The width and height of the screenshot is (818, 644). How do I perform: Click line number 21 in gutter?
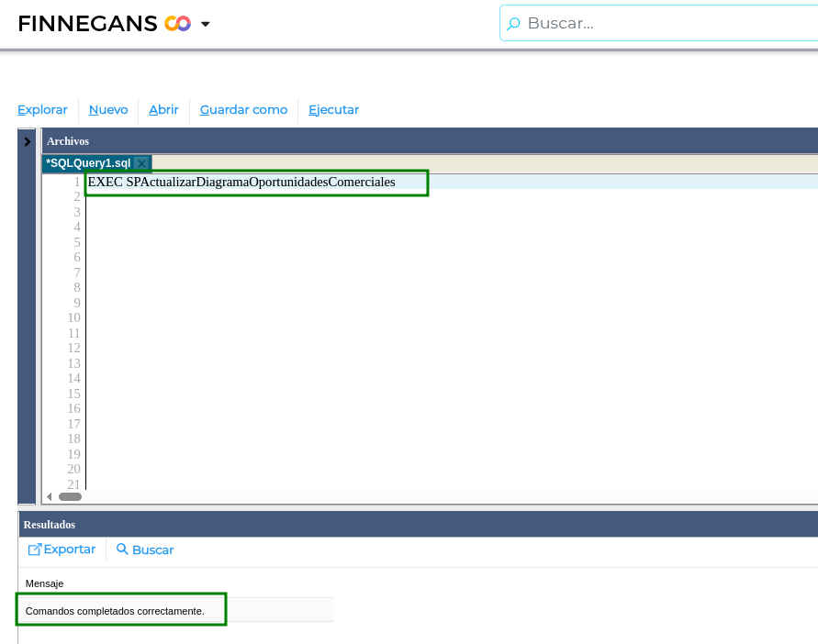coord(74,483)
